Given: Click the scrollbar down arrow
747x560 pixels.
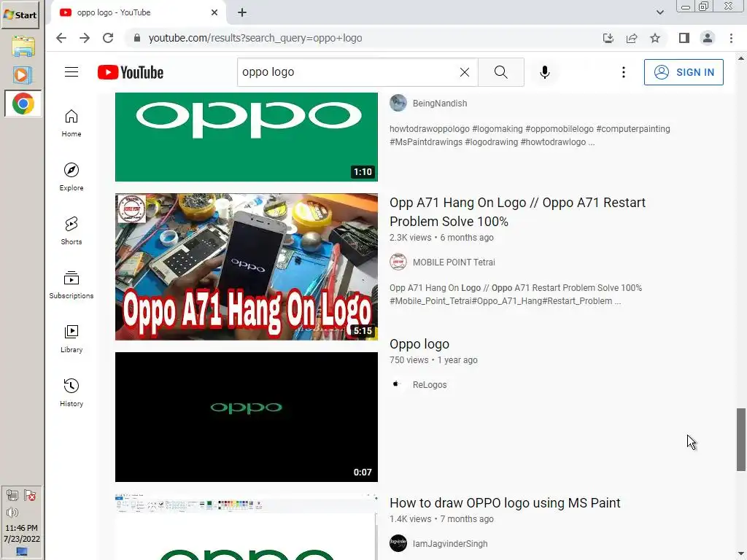Looking at the screenshot, I should [x=741, y=554].
